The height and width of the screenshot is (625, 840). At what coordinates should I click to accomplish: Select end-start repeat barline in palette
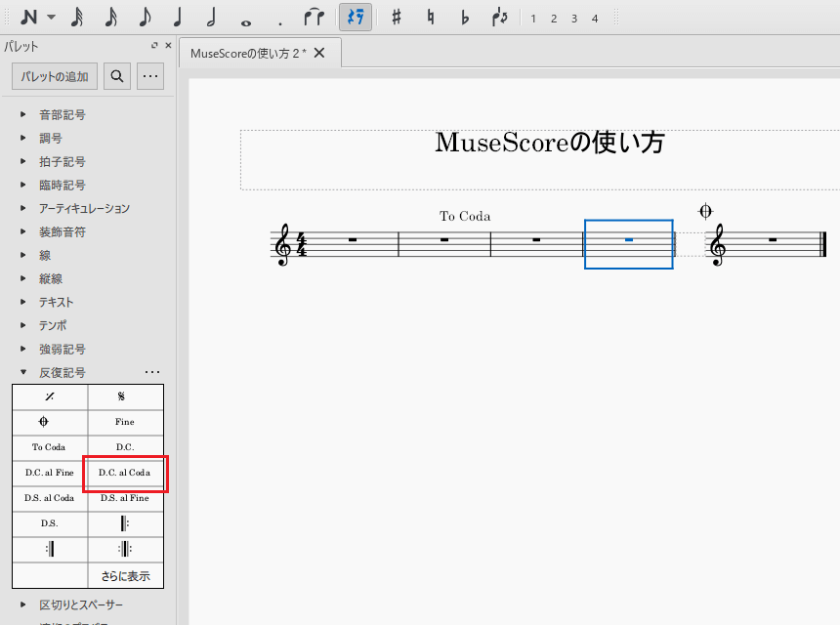click(126, 549)
